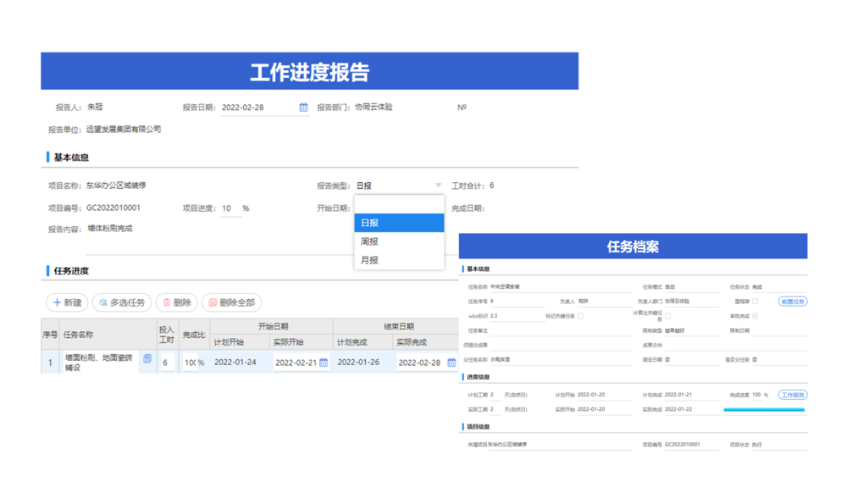
Task: Click the 删除全部 delete-all icon
Action: click(x=213, y=301)
